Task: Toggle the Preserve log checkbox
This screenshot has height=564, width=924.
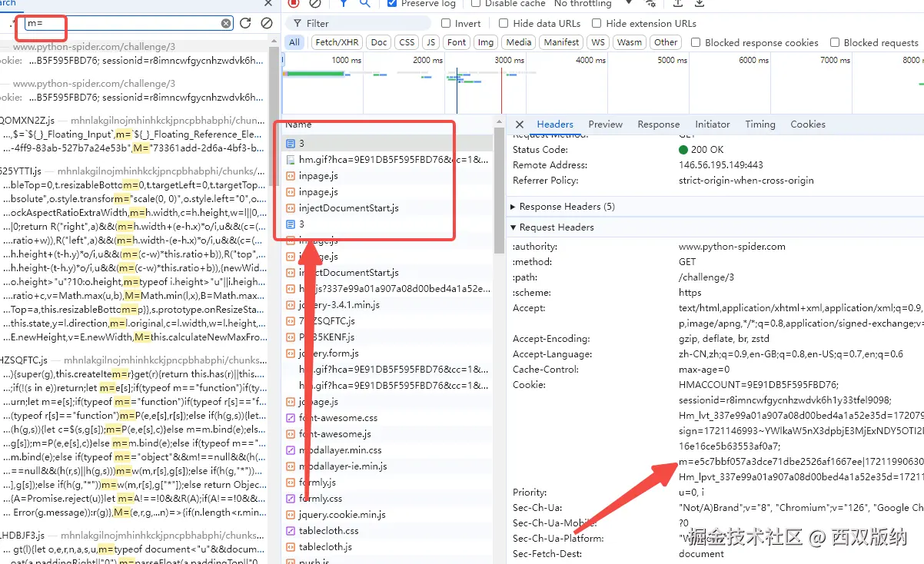Action: tap(392, 3)
